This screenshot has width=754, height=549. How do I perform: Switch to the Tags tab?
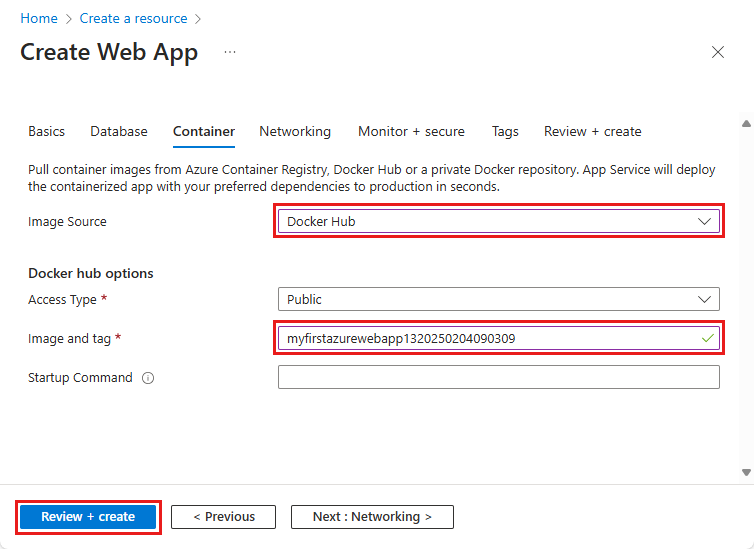click(x=505, y=131)
